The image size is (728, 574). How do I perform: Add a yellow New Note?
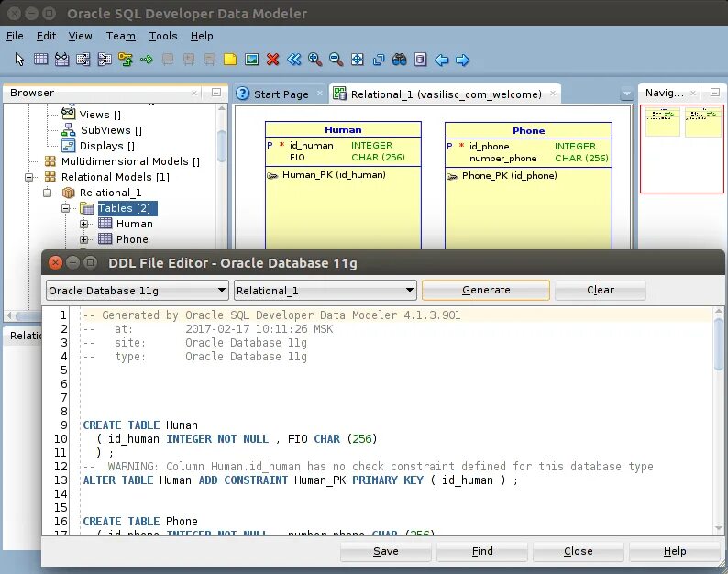point(230,60)
